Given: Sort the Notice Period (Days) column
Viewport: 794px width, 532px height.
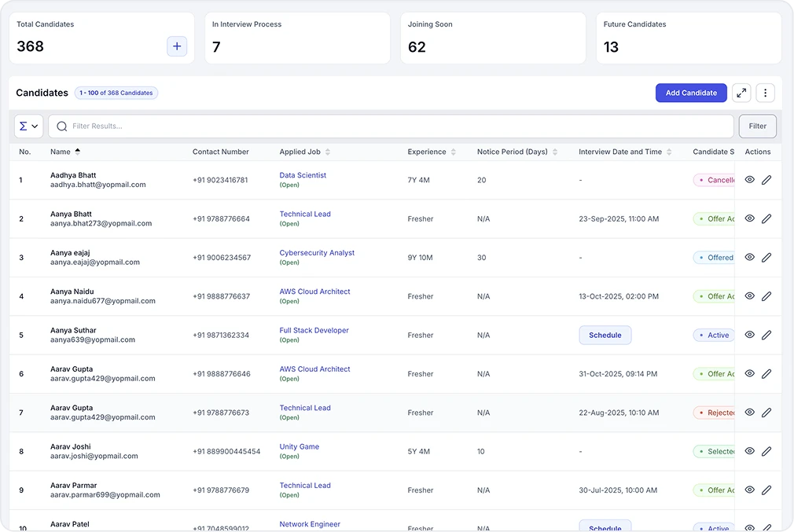Looking at the screenshot, I should 555,152.
